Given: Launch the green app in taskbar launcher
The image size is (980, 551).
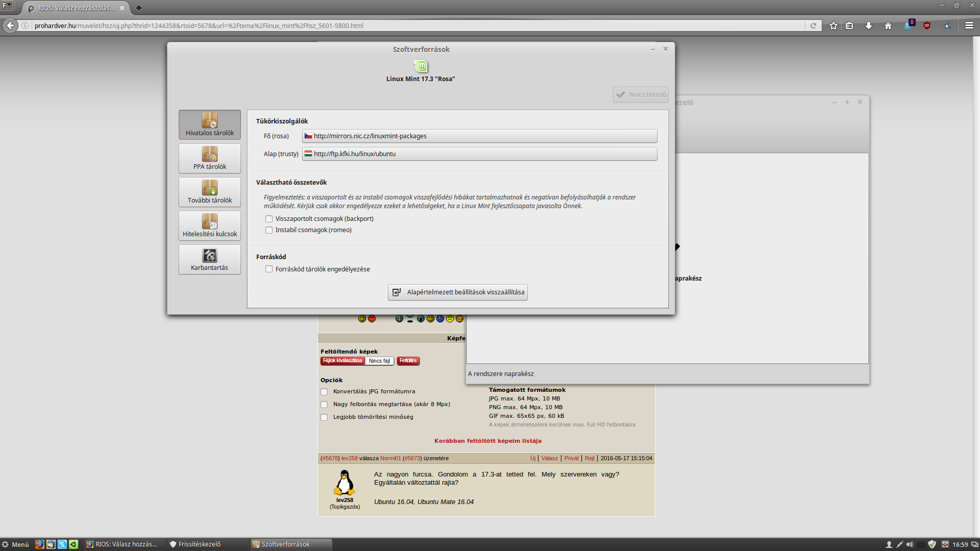Looking at the screenshot, I should click(x=73, y=544).
